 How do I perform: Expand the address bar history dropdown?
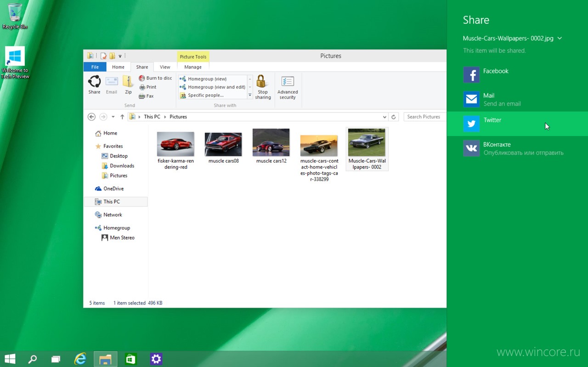[384, 117]
